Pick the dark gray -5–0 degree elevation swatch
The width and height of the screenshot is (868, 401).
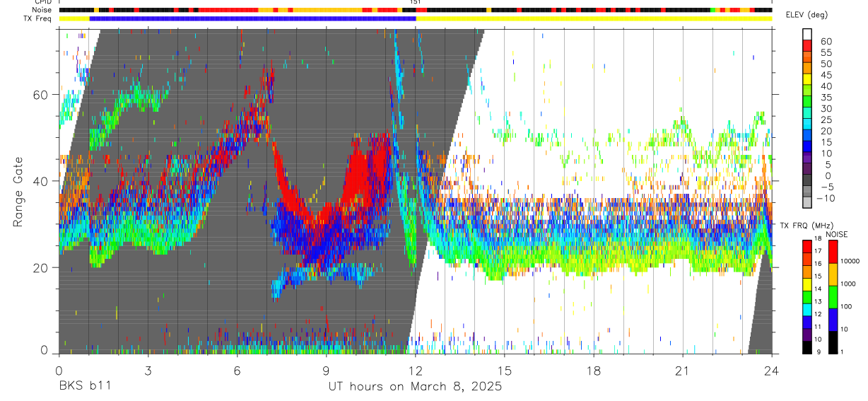point(808,180)
